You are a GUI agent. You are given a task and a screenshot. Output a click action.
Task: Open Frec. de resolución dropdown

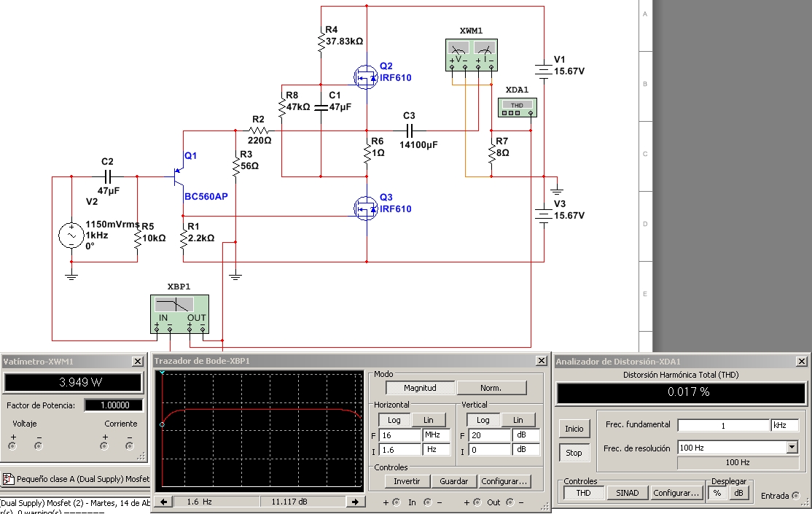792,447
